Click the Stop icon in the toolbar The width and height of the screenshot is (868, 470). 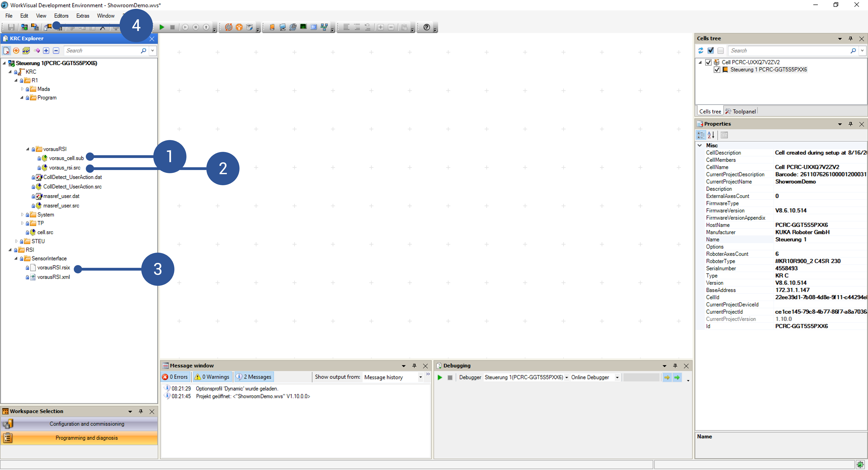(x=173, y=27)
